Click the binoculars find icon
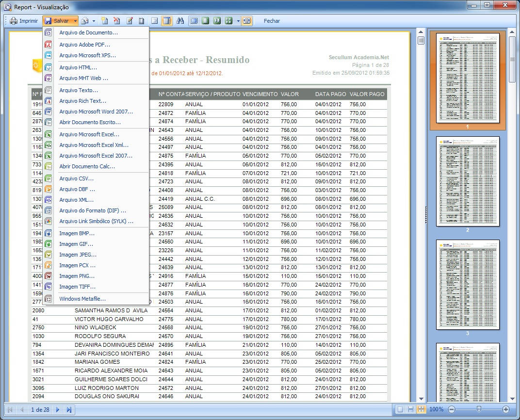The height and width of the screenshot is (420, 520). (180, 21)
